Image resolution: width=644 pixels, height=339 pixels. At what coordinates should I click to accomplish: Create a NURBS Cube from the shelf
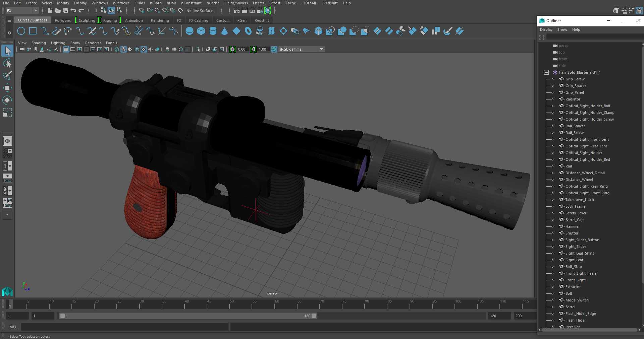tap(201, 31)
